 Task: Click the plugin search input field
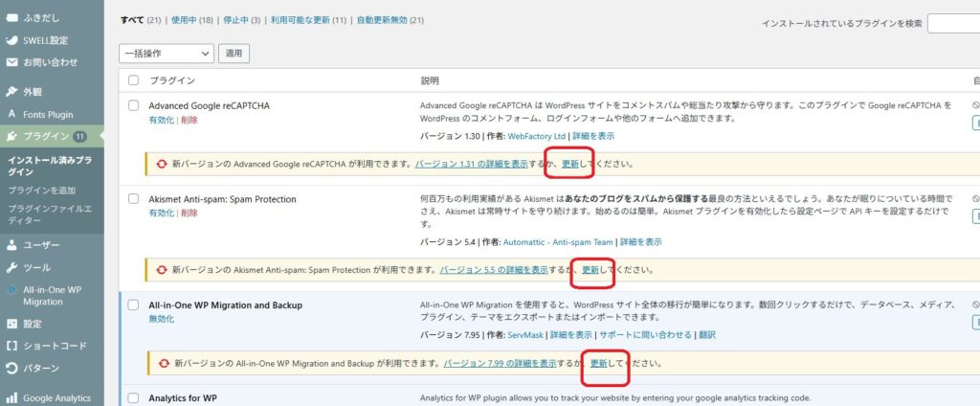[952, 23]
